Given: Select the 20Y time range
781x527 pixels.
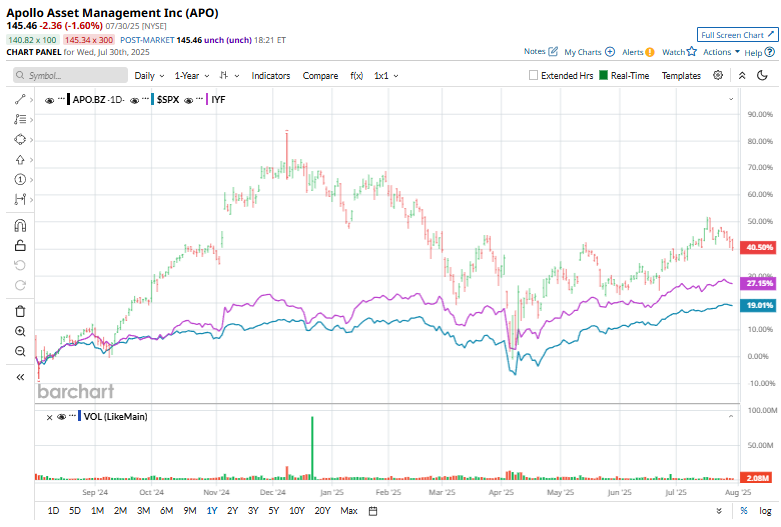Looking at the screenshot, I should [x=322, y=511].
